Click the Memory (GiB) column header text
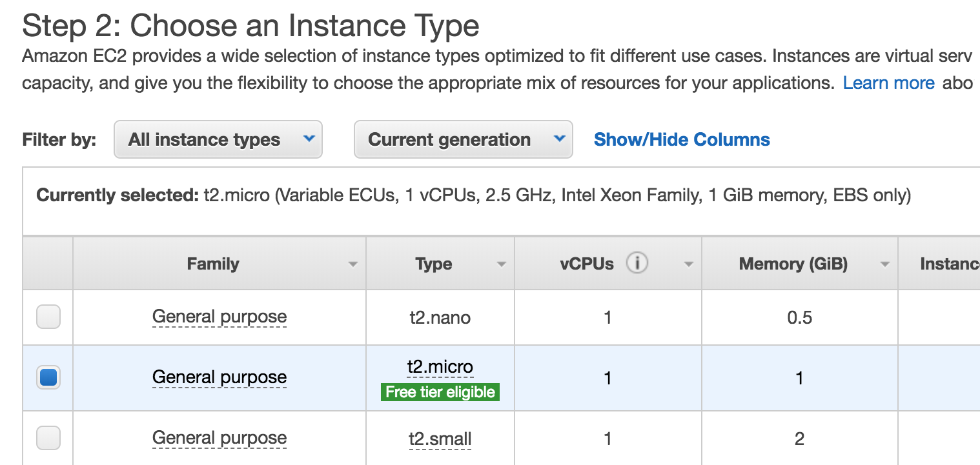Viewport: 980px width, 465px height. pos(793,264)
